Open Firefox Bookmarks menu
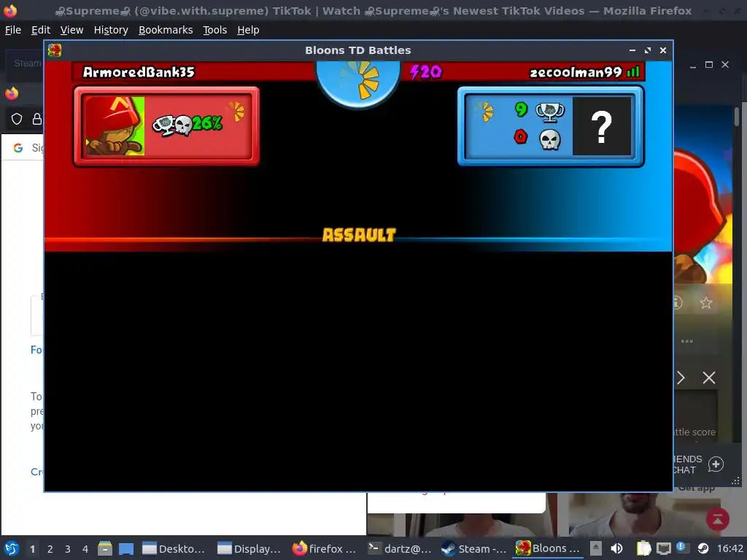 click(x=166, y=30)
